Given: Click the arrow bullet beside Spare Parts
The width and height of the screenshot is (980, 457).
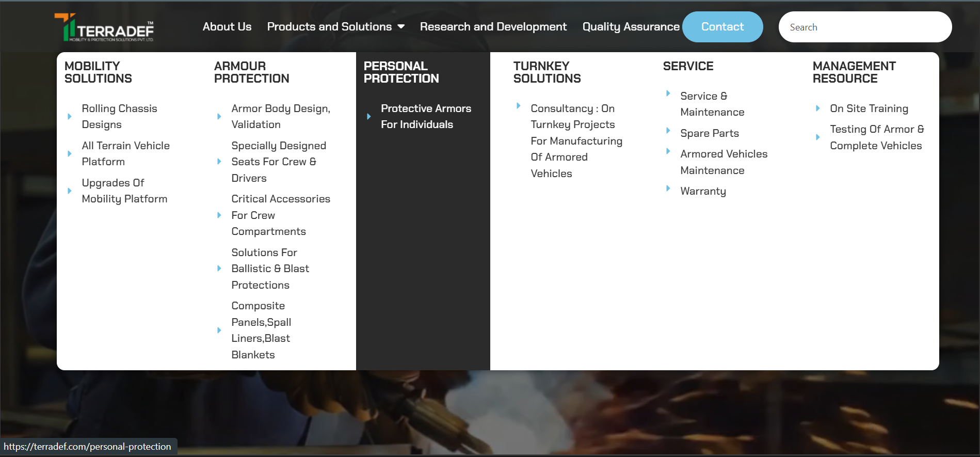Looking at the screenshot, I should pos(668,131).
